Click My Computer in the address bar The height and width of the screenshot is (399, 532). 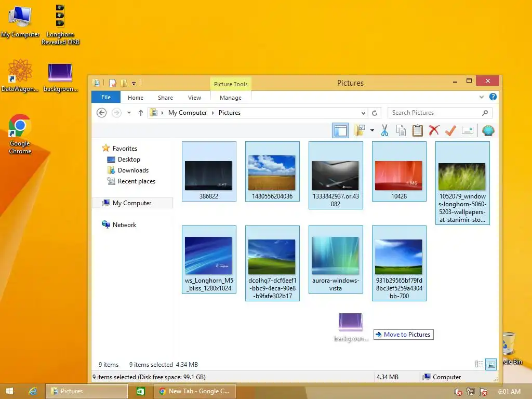click(187, 113)
